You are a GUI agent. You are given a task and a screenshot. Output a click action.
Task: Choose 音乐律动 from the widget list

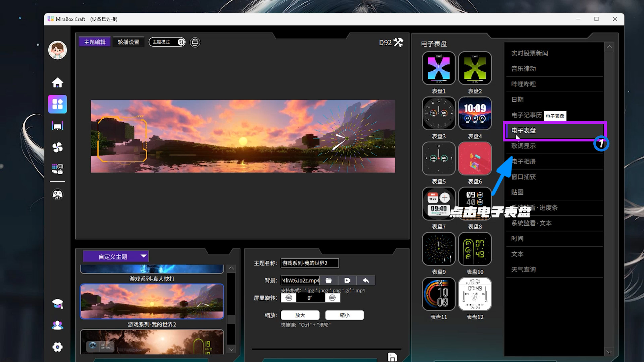point(555,69)
